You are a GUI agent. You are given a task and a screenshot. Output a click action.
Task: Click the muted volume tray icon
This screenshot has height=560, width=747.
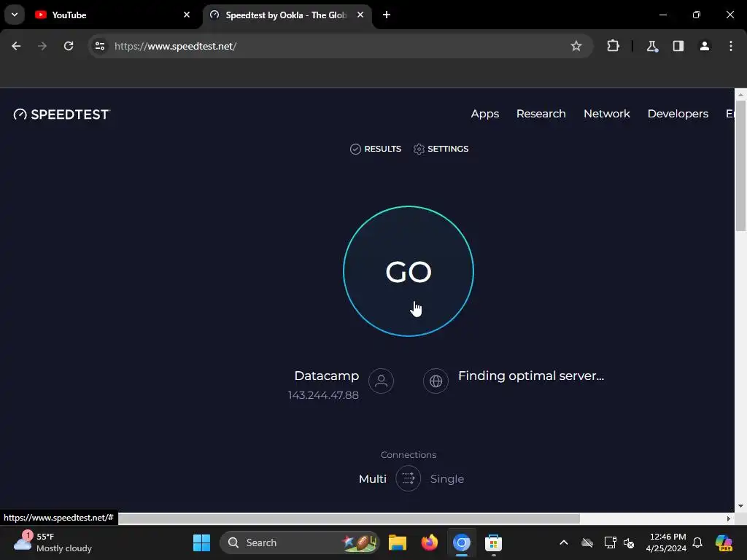click(629, 542)
